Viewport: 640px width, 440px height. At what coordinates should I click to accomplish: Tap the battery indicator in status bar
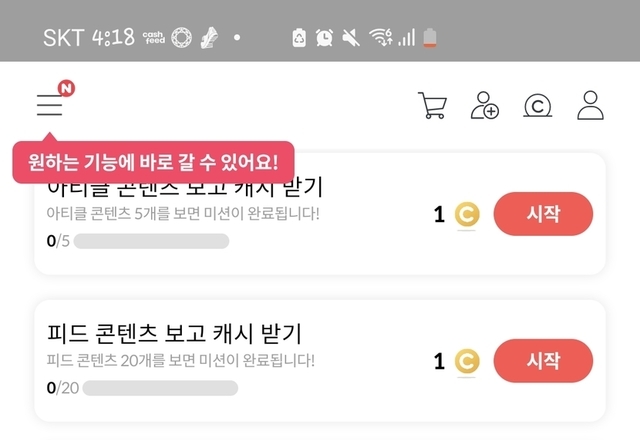(x=431, y=38)
